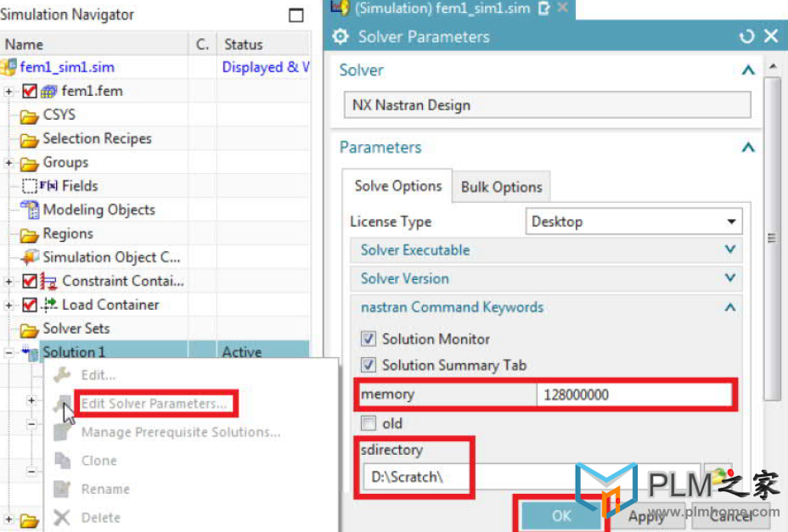Toggle the Fields dashed checkbox
788x532 pixels.
coord(30,187)
